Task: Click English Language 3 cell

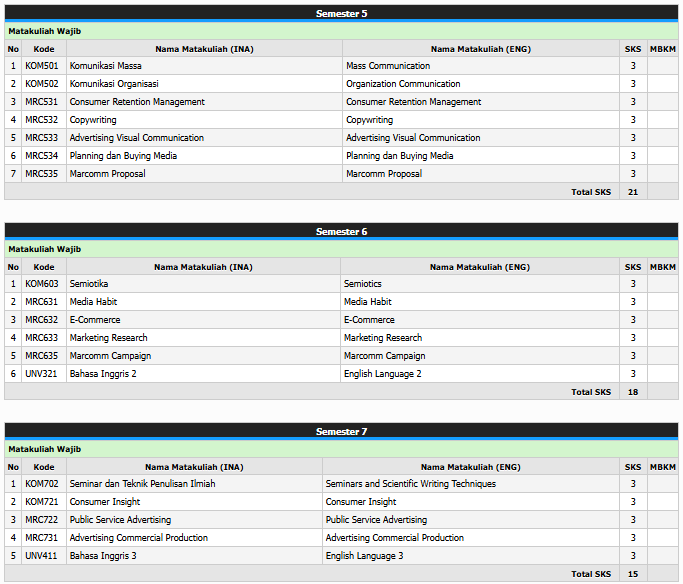Action: click(x=364, y=556)
